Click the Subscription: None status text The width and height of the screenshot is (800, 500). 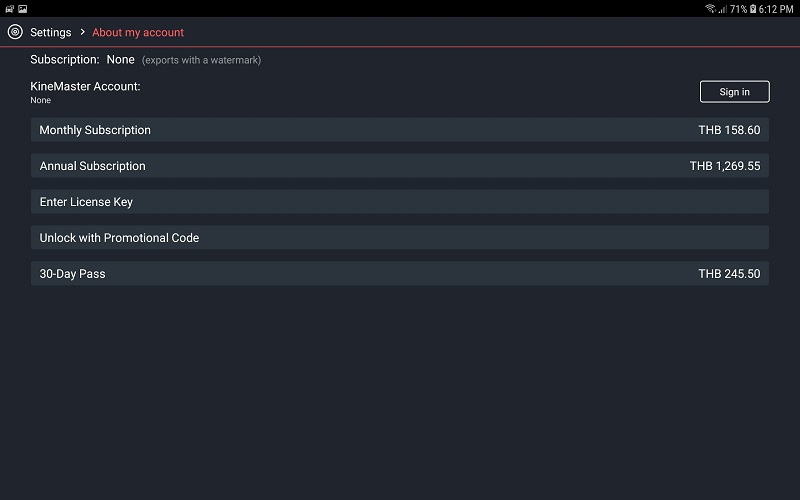(82, 60)
